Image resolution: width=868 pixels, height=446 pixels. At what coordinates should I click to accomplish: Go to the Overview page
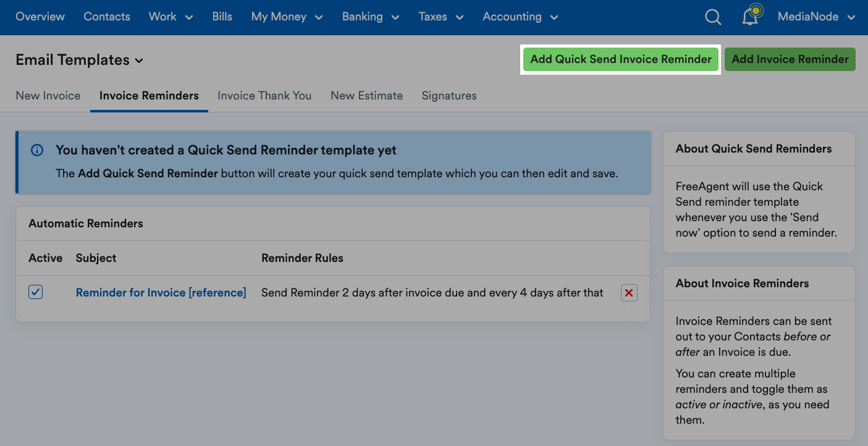click(x=40, y=17)
